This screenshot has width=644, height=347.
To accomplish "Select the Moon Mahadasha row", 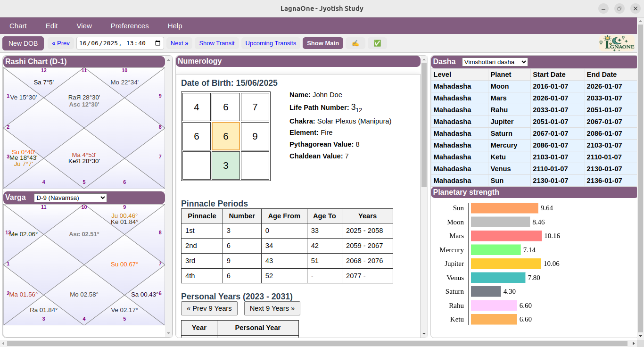I will [x=534, y=86].
